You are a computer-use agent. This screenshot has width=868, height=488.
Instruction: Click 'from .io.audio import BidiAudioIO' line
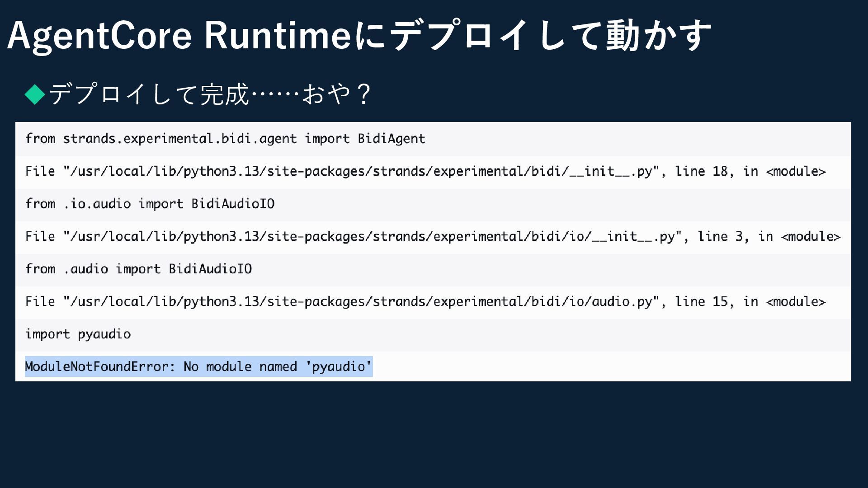(x=150, y=204)
